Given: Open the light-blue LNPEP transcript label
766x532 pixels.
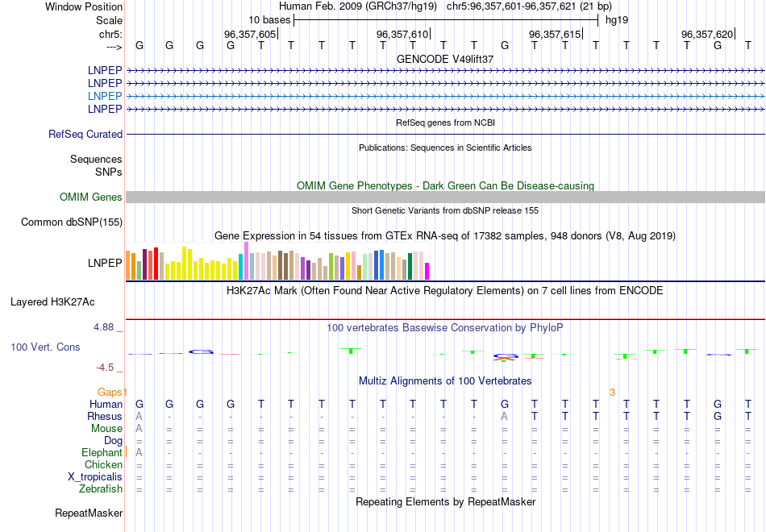Looking at the screenshot, I should pos(105,96).
